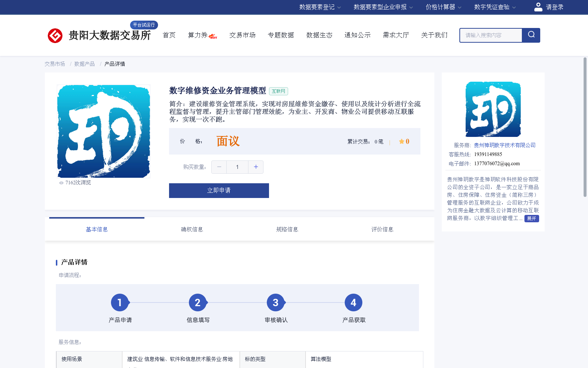This screenshot has width=588, height=368.
Task: Expand the 价格计算器 dropdown
Action: point(443,7)
